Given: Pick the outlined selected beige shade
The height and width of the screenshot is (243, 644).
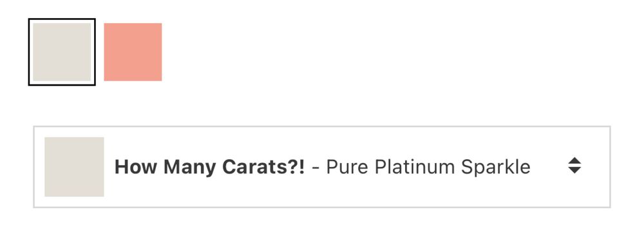Looking at the screenshot, I should pos(62,52).
